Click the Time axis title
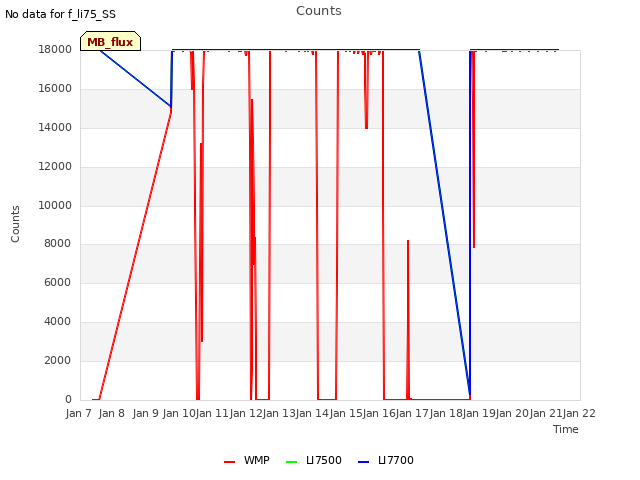This screenshot has width=640, height=480. [566, 429]
